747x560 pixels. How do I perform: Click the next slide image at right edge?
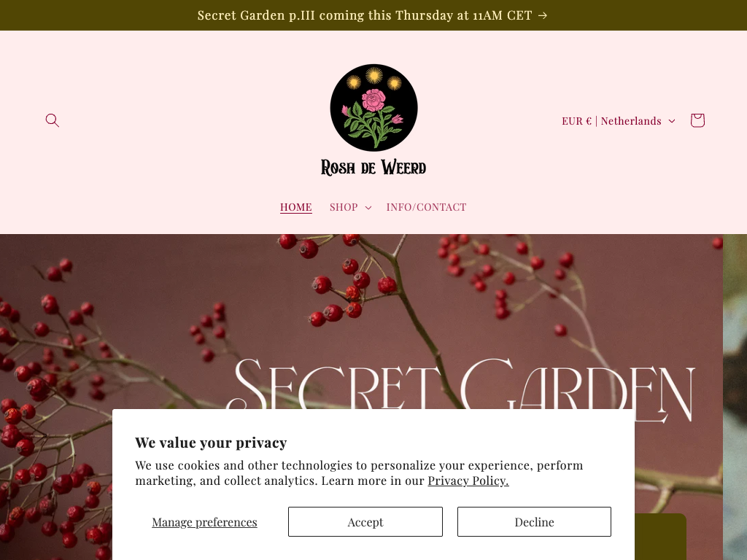click(735, 397)
